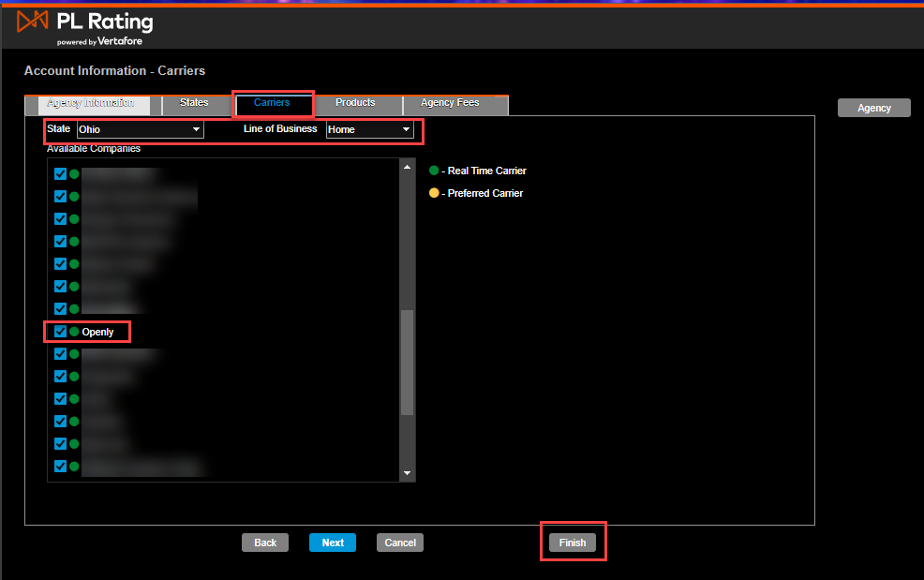Viewport: 924px width, 580px height.
Task: Switch to the States tab
Action: click(x=194, y=103)
